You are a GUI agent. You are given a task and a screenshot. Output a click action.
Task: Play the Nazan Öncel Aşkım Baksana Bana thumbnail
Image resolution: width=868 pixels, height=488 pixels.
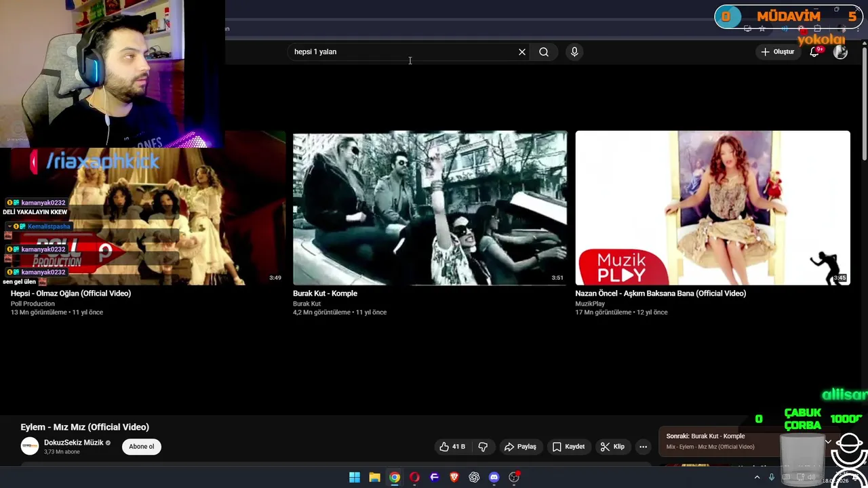pyautogui.click(x=713, y=208)
